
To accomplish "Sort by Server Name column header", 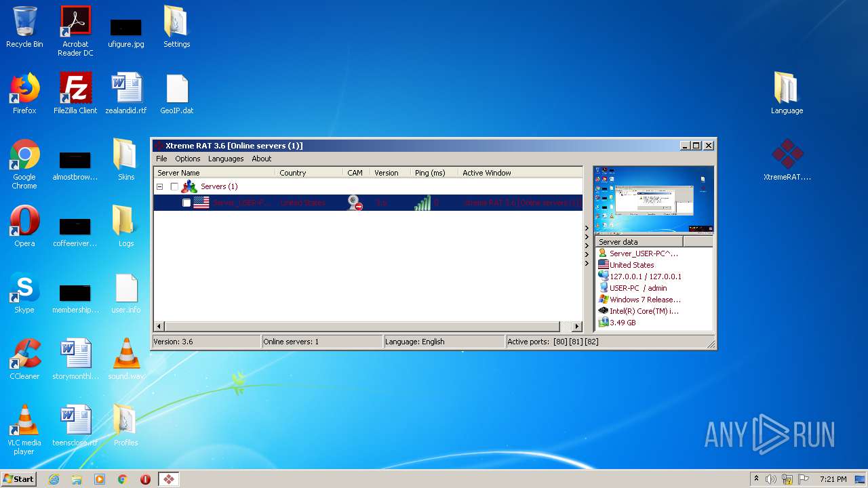I will pos(214,173).
